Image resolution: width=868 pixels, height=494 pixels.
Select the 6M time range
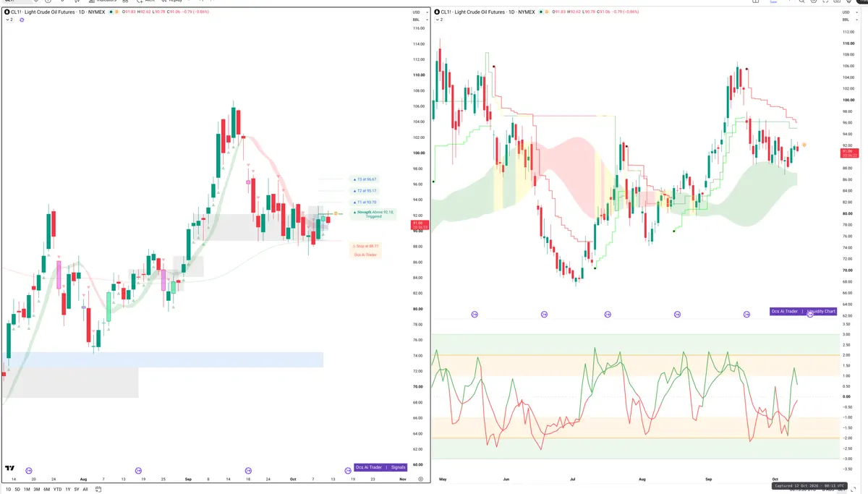click(46, 490)
